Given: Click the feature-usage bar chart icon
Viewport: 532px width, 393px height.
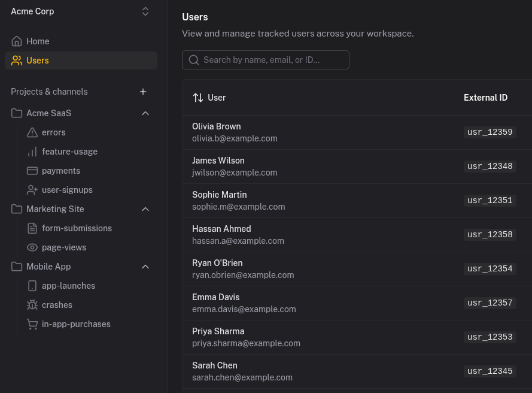Looking at the screenshot, I should click(x=32, y=152).
